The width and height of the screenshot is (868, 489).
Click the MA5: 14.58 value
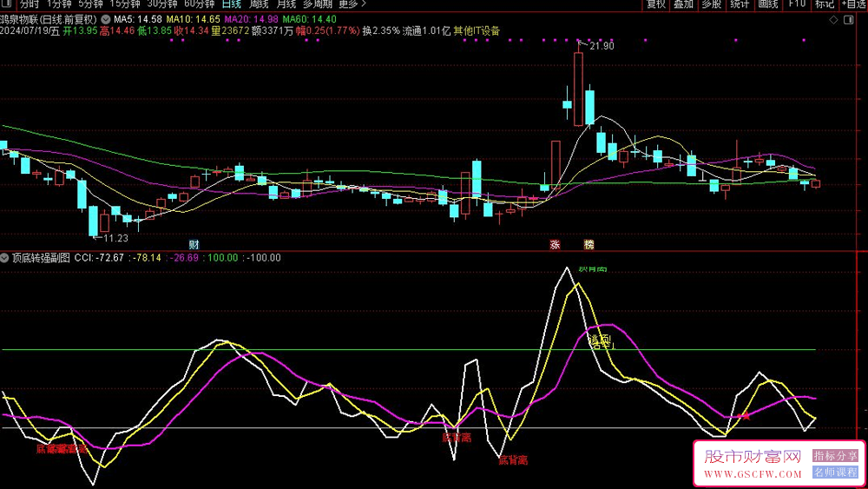coord(138,19)
